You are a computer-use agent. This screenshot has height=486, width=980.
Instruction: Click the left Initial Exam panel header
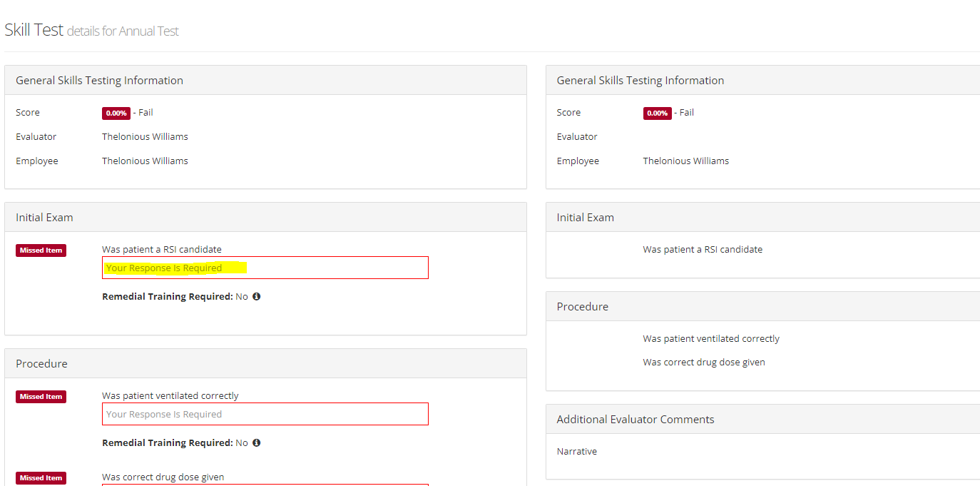[x=44, y=218]
